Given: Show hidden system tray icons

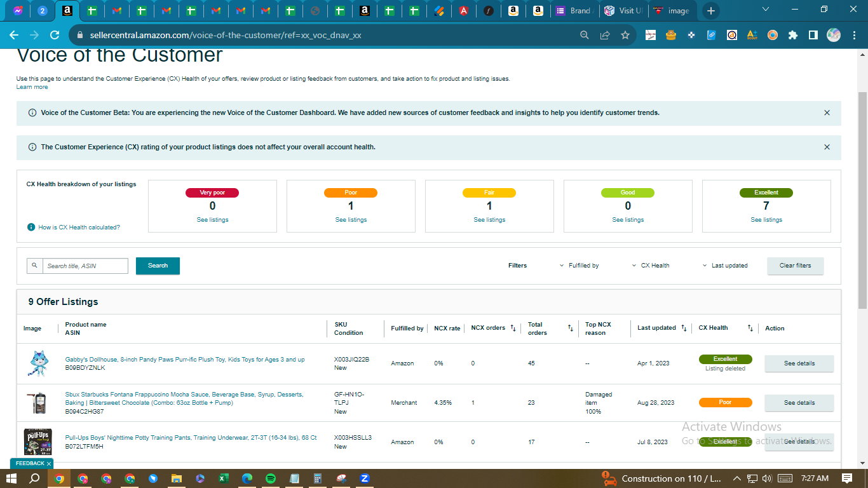Looking at the screenshot, I should coord(737,478).
